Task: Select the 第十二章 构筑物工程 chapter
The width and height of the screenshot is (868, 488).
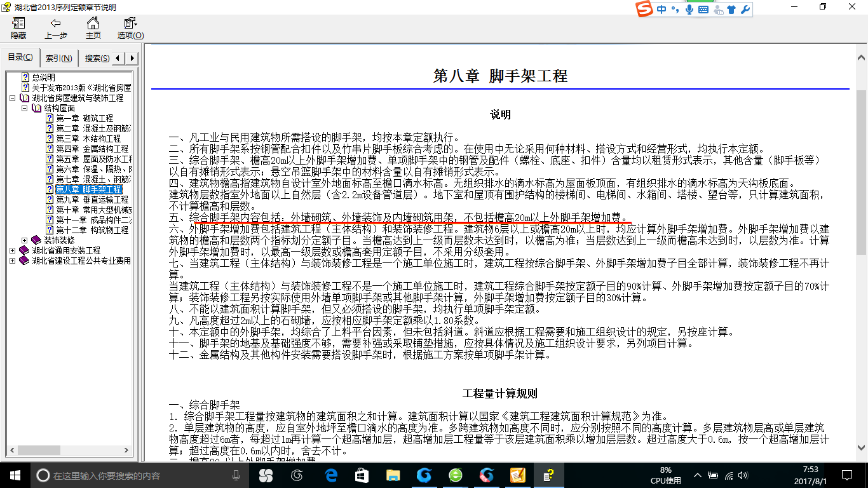Action: (92, 230)
